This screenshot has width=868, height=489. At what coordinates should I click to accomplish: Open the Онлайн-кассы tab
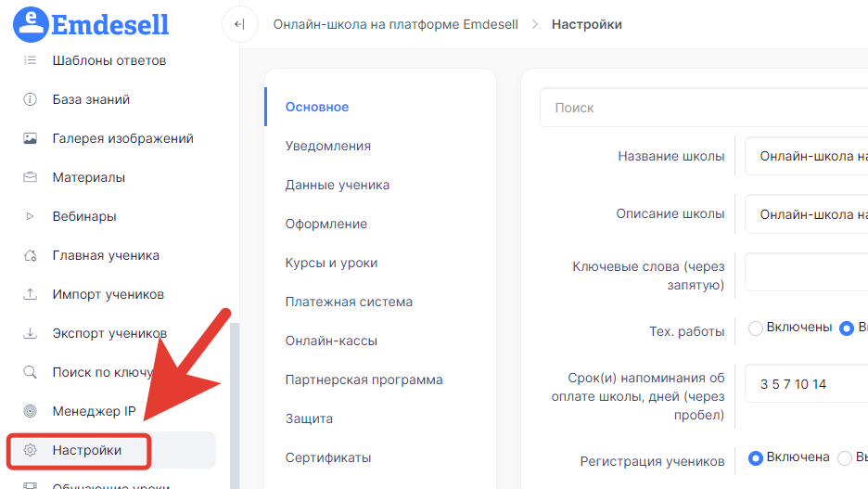[331, 341]
